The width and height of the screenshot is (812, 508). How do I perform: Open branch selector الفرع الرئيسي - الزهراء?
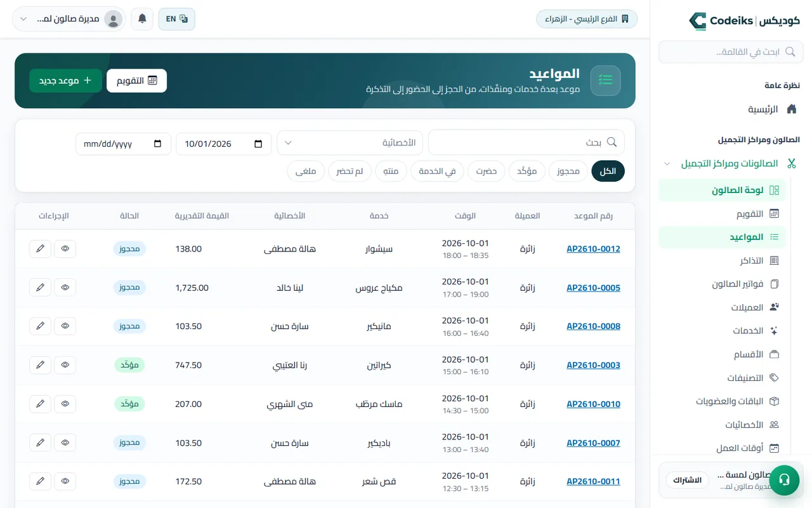coord(587,19)
